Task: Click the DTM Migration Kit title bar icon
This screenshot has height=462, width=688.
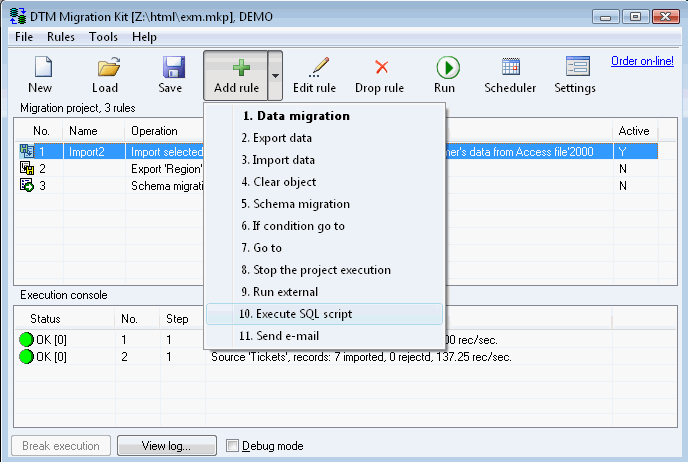Action: (x=18, y=16)
